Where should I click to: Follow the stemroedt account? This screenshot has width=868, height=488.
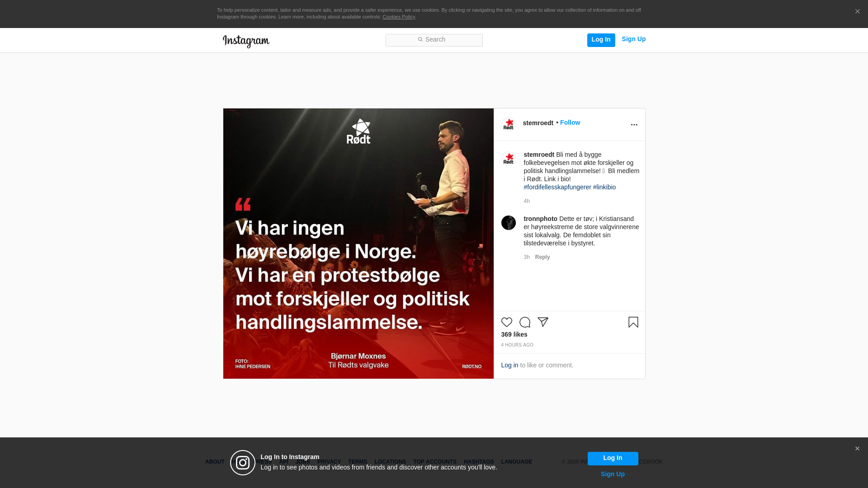[x=570, y=123]
